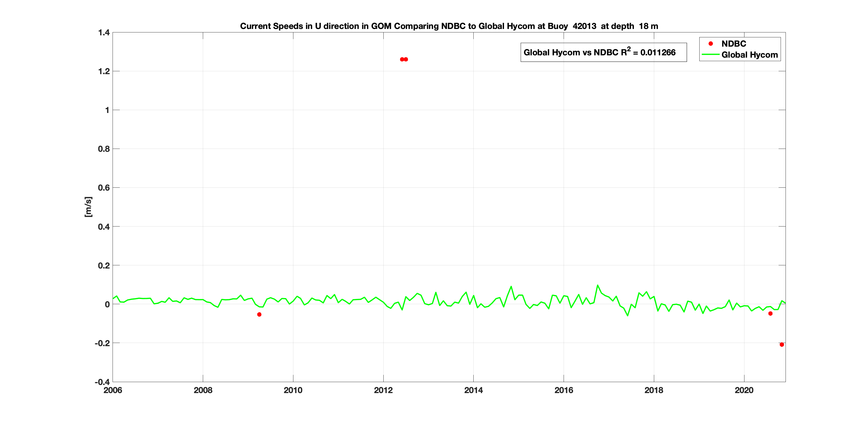This screenshot has height=429, width=868.
Task: Click the 2016 x-axis tick label
Action: (563, 390)
